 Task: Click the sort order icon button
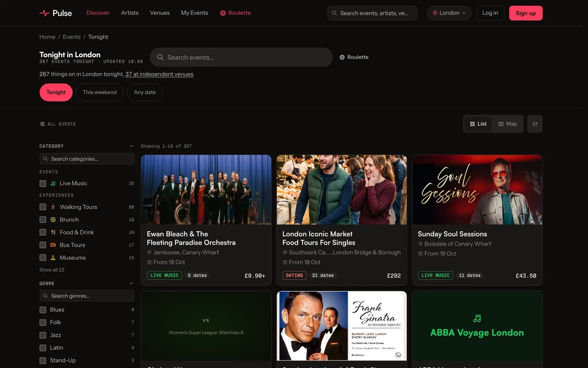pyautogui.click(x=535, y=124)
